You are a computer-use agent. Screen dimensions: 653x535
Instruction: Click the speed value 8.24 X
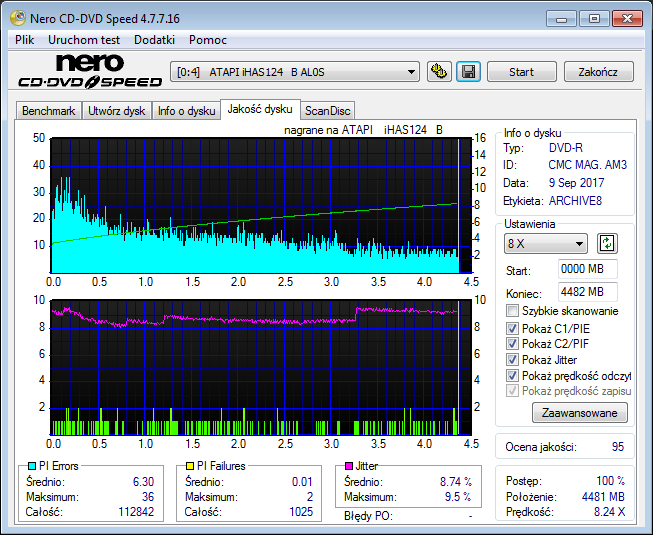[609, 512]
